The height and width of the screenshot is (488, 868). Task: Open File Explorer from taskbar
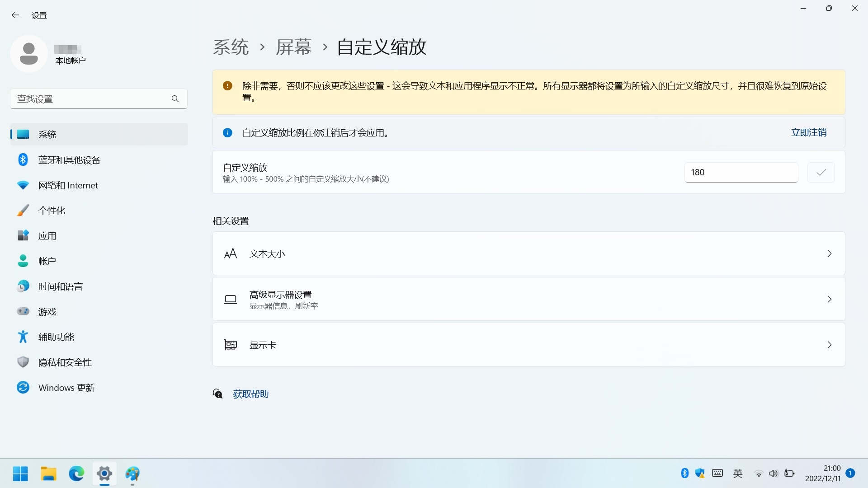click(48, 474)
